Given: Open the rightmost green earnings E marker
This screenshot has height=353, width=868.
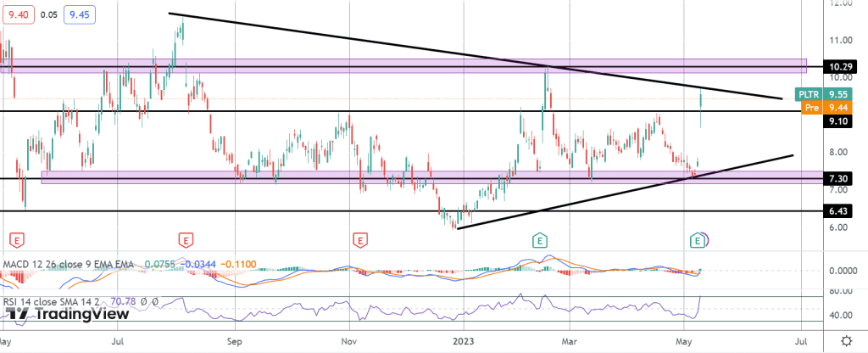Looking at the screenshot, I should coord(698,241).
